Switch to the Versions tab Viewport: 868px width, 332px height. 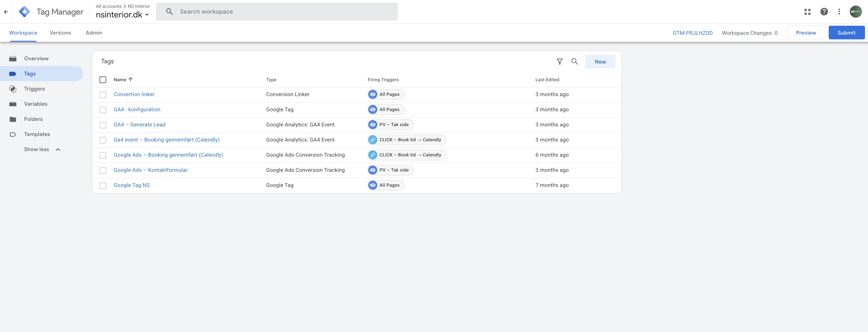click(60, 33)
